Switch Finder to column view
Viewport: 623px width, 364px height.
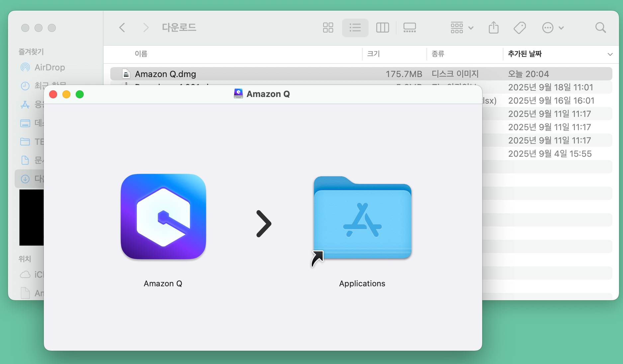pos(382,28)
